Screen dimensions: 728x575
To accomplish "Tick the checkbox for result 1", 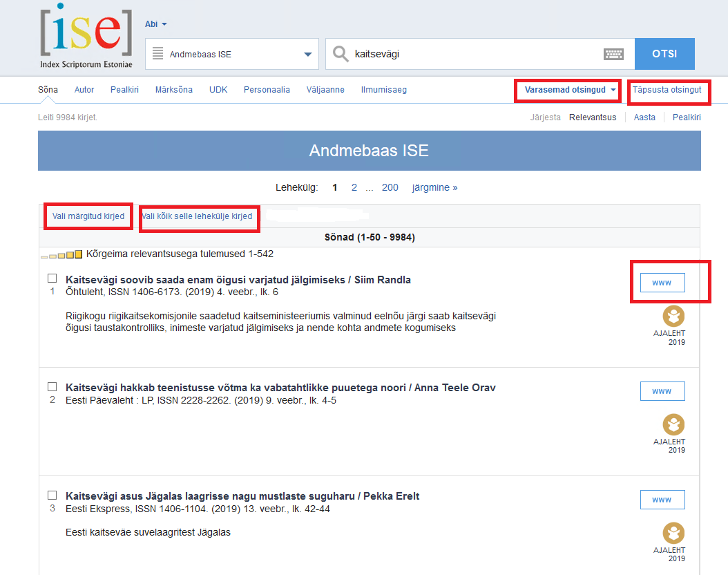I will pyautogui.click(x=52, y=279).
